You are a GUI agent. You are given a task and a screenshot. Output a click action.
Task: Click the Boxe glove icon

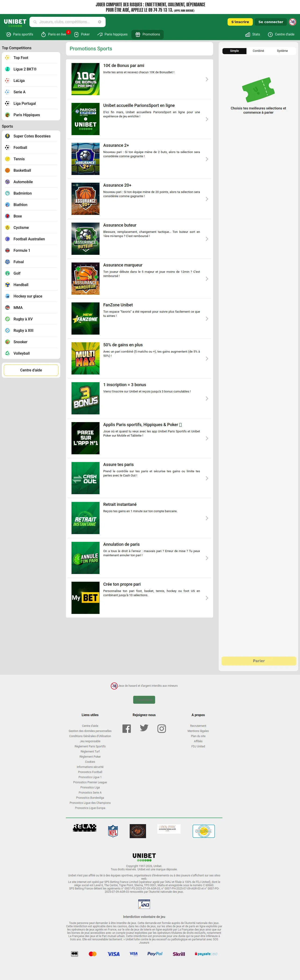click(x=7, y=216)
